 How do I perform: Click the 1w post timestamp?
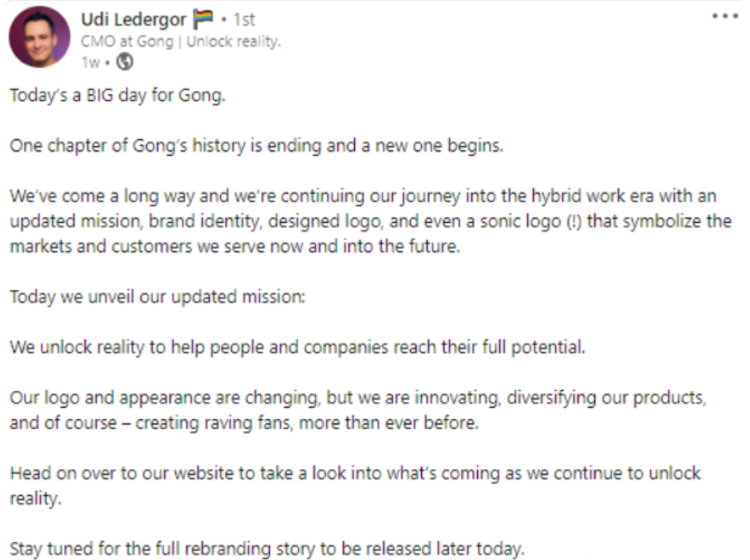point(90,62)
